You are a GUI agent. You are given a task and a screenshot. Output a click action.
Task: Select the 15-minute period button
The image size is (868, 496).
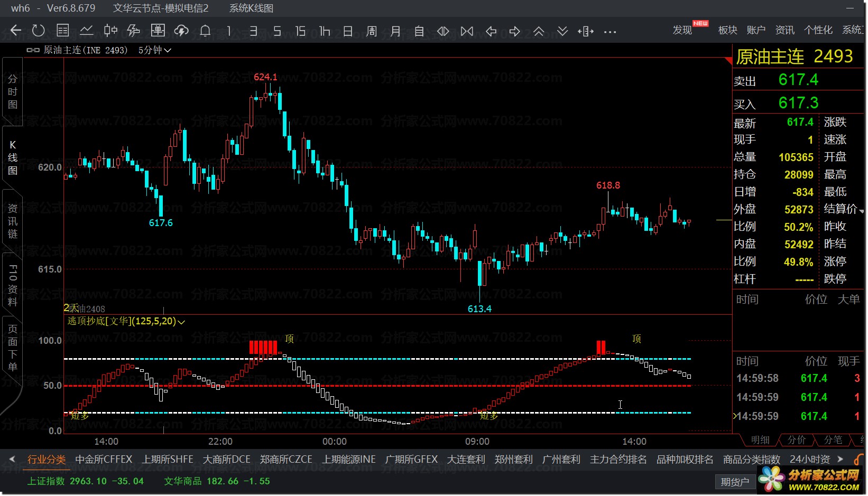[x=300, y=31]
